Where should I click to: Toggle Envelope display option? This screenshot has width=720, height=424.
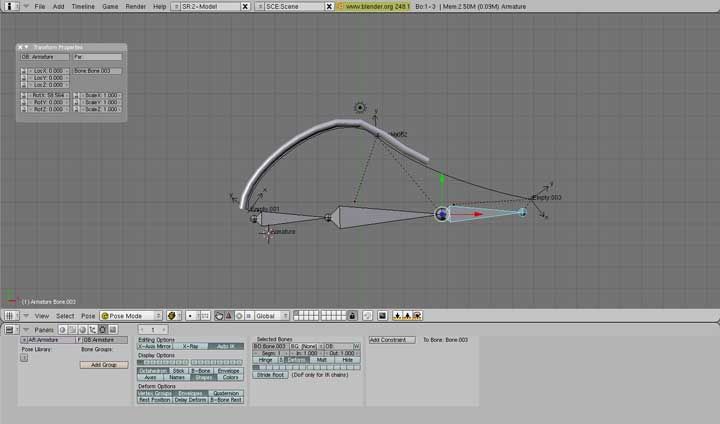coord(229,370)
